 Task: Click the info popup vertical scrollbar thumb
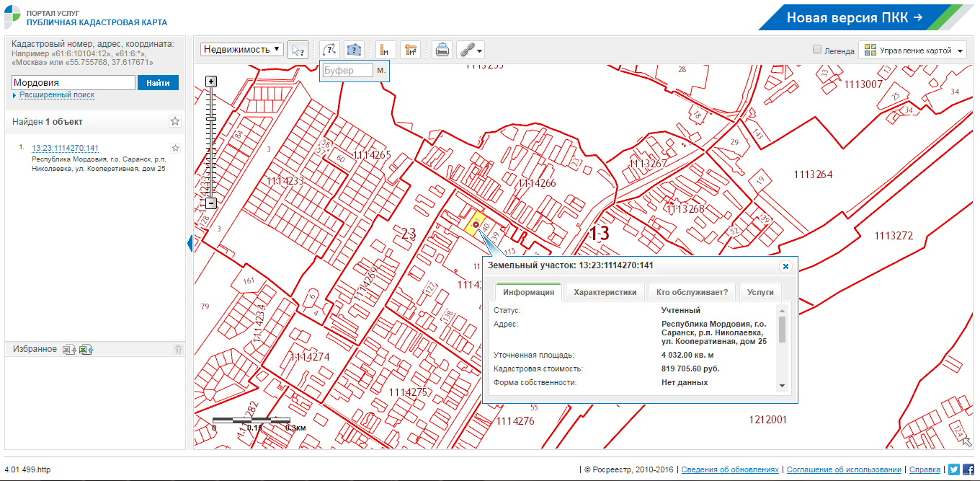click(782, 328)
